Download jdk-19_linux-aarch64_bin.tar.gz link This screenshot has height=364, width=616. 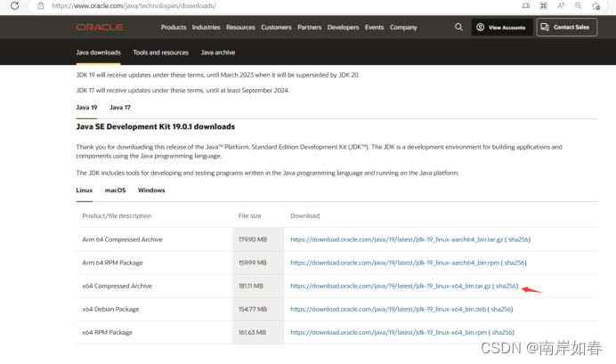397,239
